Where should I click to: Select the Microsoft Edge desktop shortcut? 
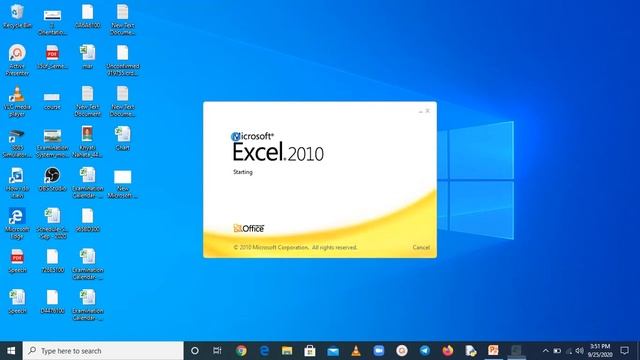(x=17, y=223)
